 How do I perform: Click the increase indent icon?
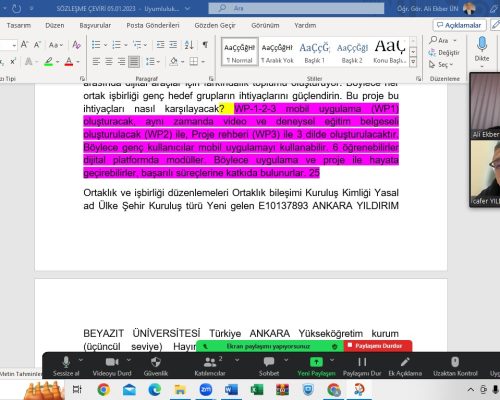[x=173, y=45]
